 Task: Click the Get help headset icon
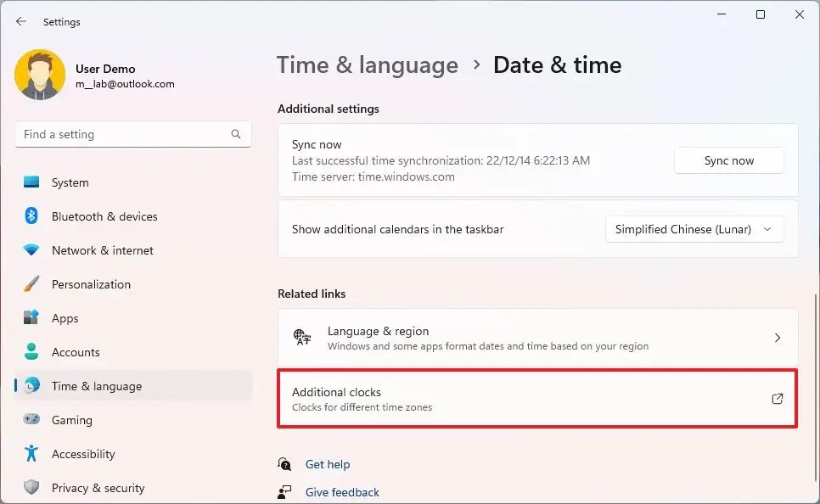284,464
